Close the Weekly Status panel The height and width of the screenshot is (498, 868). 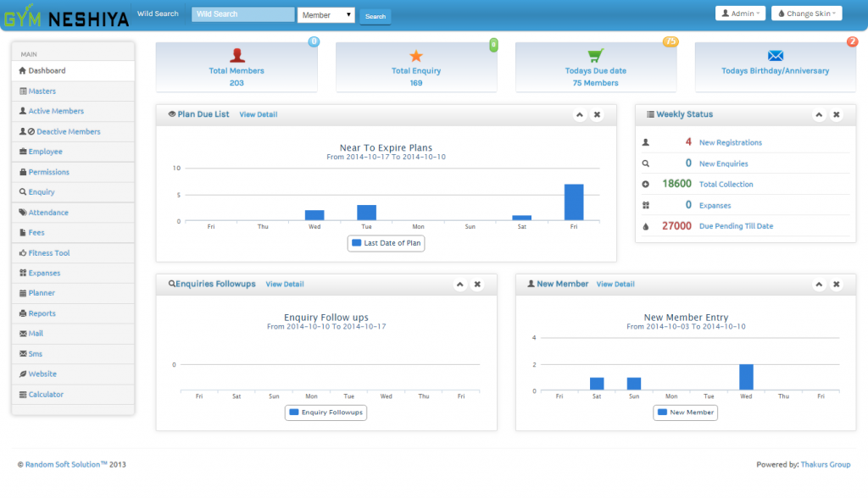(x=837, y=114)
